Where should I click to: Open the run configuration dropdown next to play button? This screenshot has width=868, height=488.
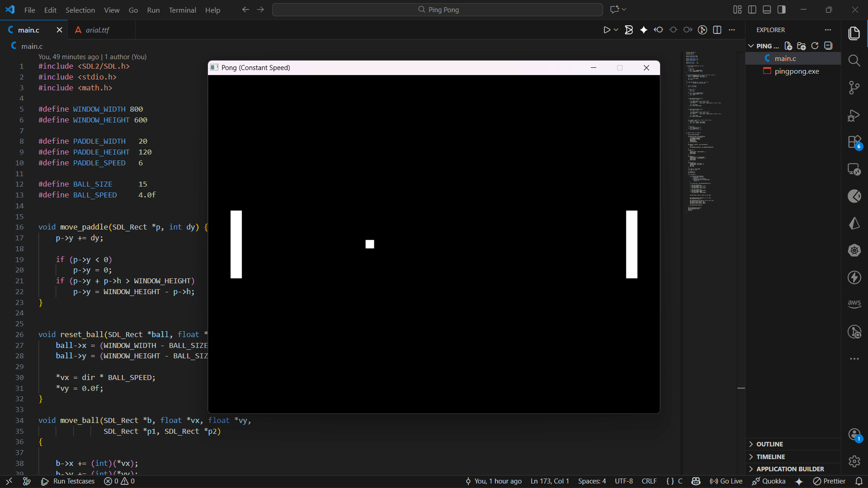(616, 30)
